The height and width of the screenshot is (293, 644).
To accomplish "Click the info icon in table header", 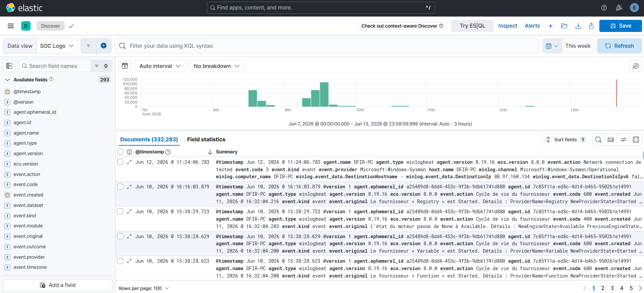I will coord(129,152).
